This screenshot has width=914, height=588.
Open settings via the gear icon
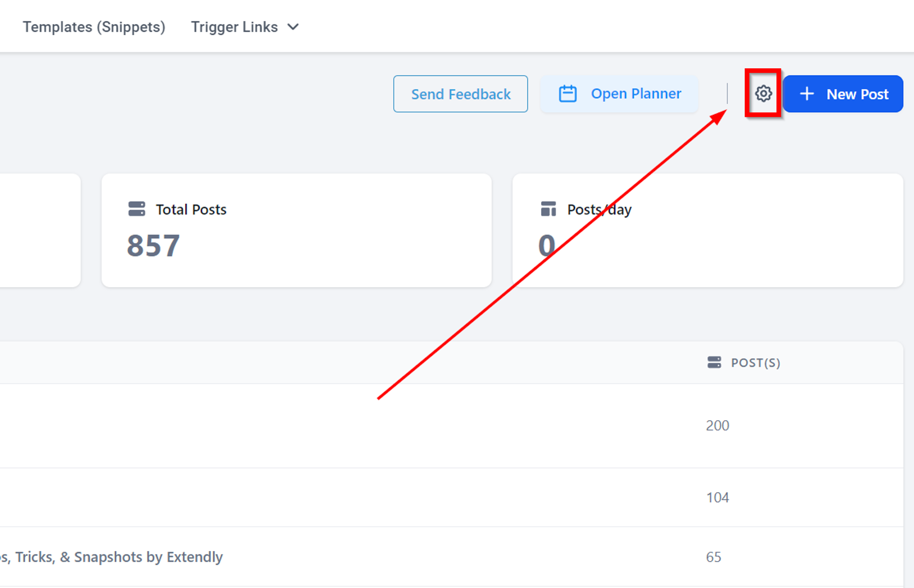[x=763, y=94]
